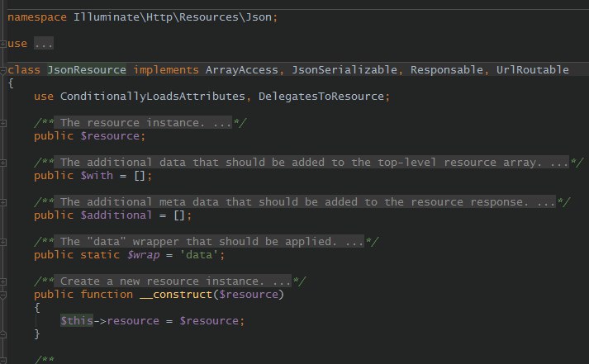Click the public keyword before function
Screen dimensions: 589x364
click(x=54, y=295)
